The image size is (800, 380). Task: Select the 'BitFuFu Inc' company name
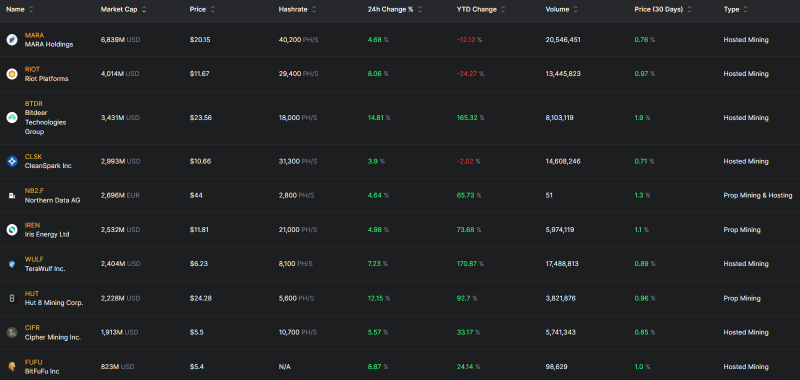42,371
